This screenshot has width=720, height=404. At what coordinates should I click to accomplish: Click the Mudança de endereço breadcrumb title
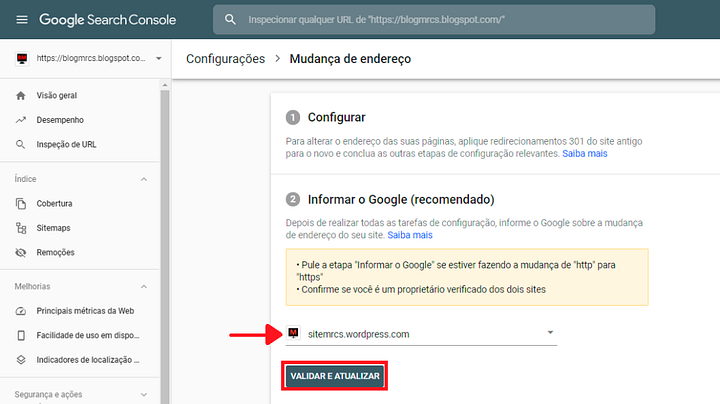click(350, 59)
